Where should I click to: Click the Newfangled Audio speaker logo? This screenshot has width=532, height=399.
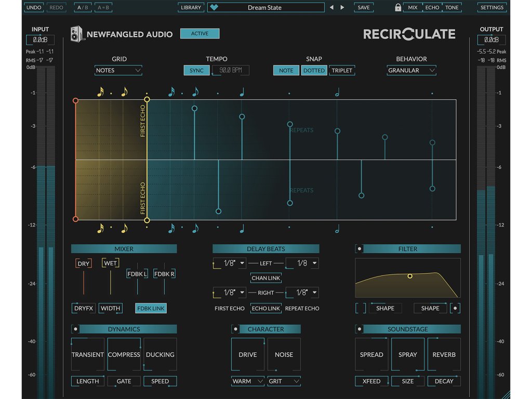tap(76, 34)
